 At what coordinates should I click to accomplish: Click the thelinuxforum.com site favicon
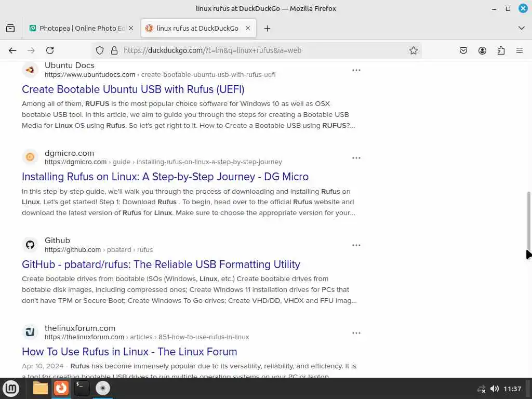coord(30,332)
